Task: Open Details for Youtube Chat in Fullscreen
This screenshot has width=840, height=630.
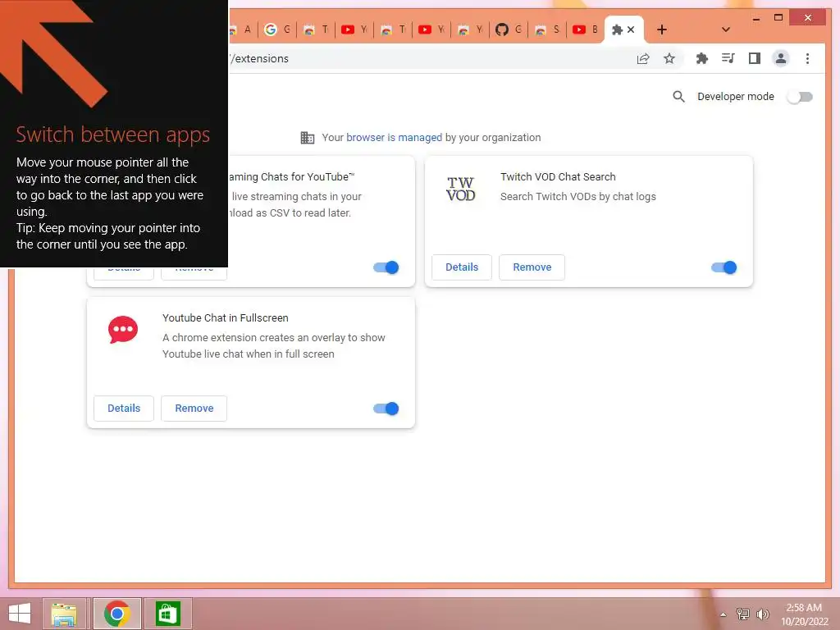Action: point(124,409)
